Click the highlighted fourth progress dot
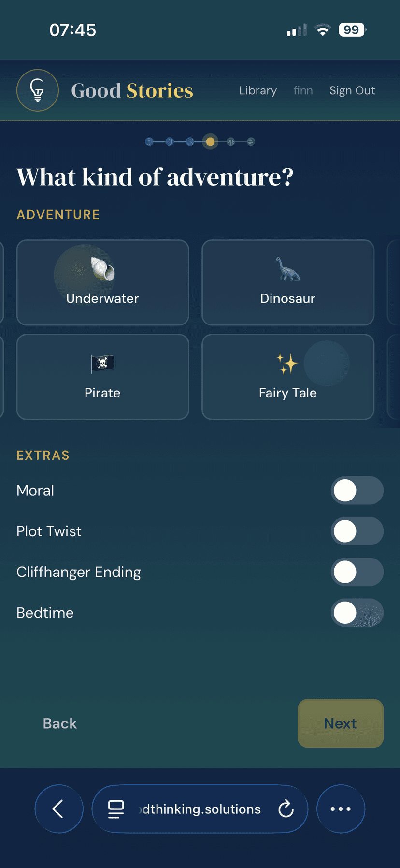The image size is (400, 868). click(x=210, y=142)
